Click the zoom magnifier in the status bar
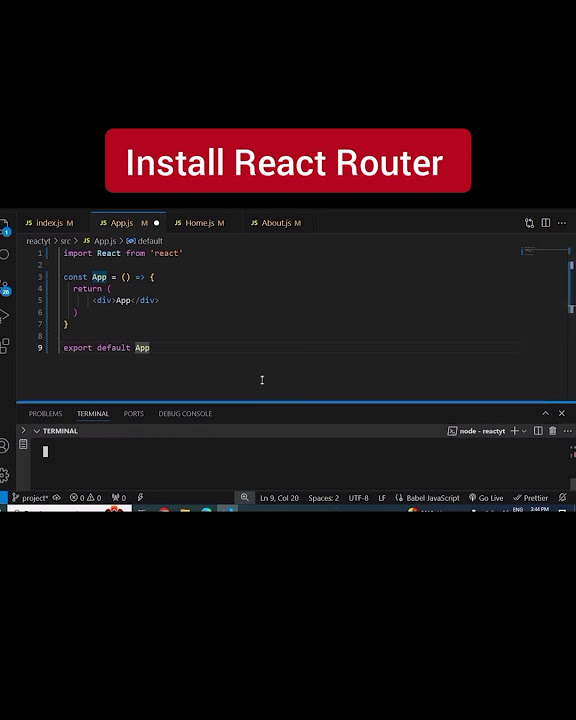 coord(244,497)
